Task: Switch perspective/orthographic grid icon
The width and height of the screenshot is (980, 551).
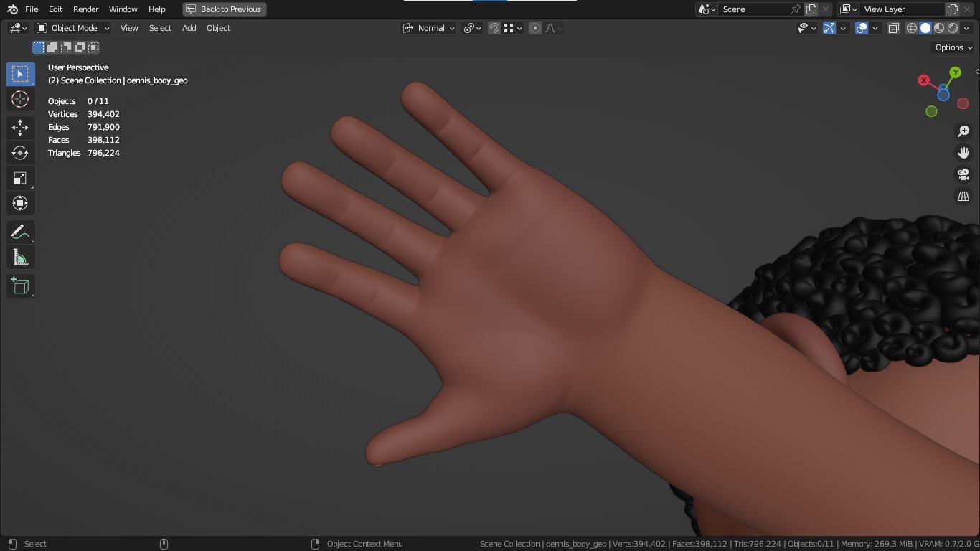Action: point(963,196)
